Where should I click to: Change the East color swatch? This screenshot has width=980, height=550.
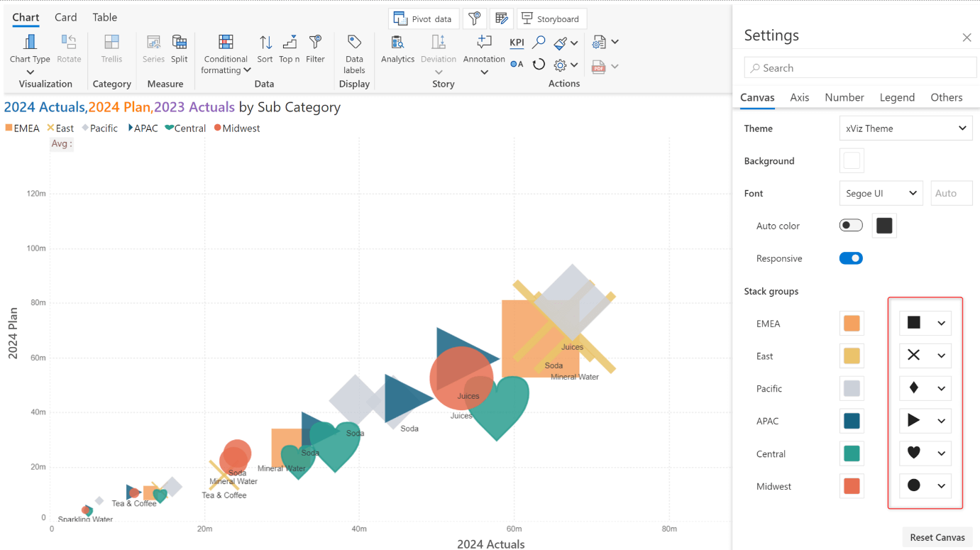[852, 356]
